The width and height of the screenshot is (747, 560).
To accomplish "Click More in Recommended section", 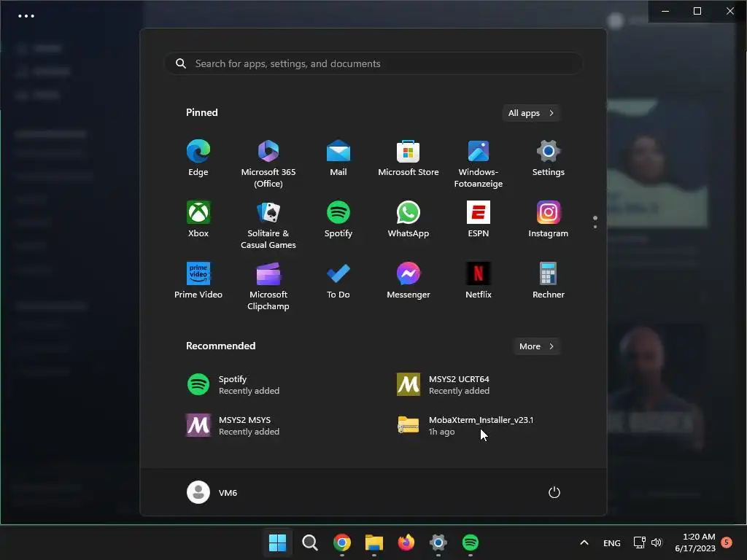I will coord(536,346).
